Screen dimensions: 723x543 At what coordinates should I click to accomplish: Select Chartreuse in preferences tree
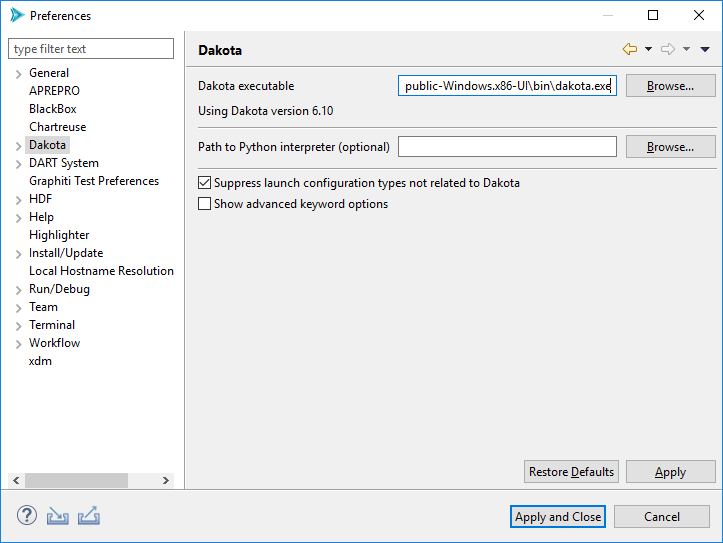(x=57, y=127)
